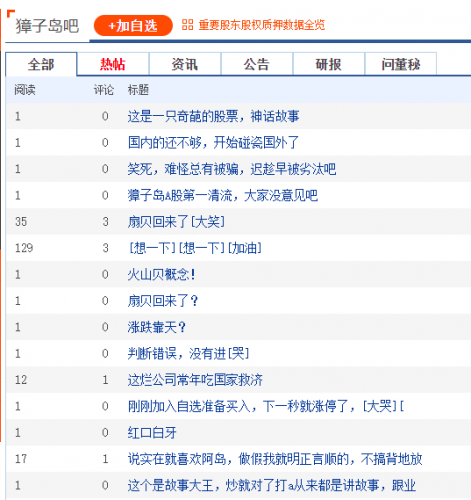Add stock with +加自选 button

click(x=133, y=26)
